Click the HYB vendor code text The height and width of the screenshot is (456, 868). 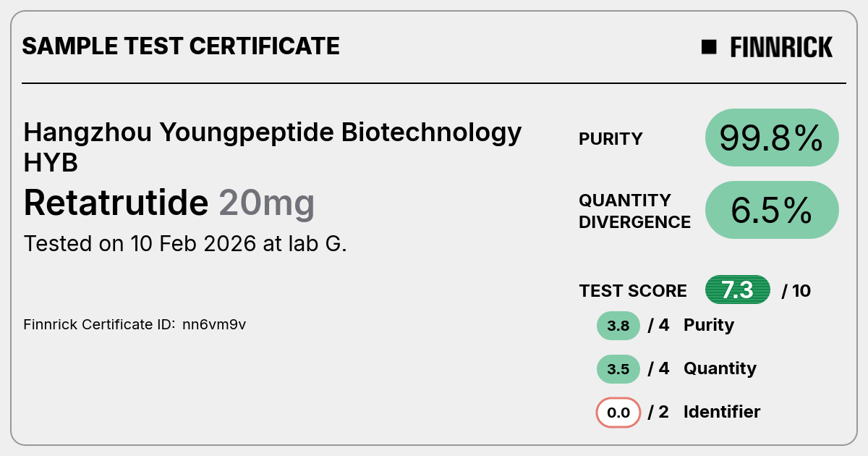pyautogui.click(x=51, y=163)
